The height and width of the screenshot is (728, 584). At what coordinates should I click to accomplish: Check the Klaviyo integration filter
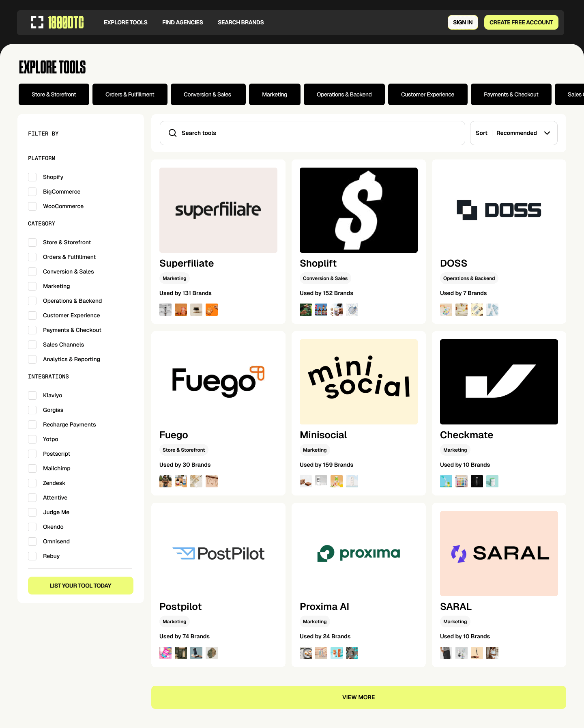click(32, 395)
